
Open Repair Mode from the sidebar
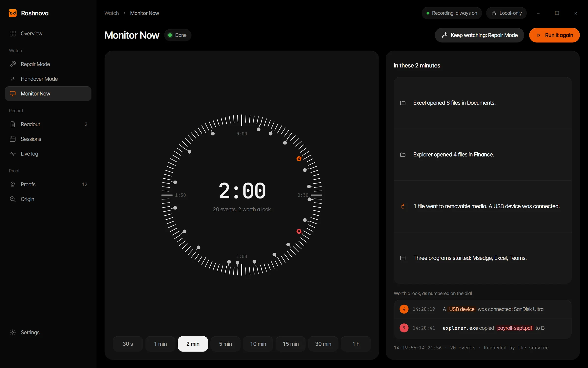click(48, 64)
